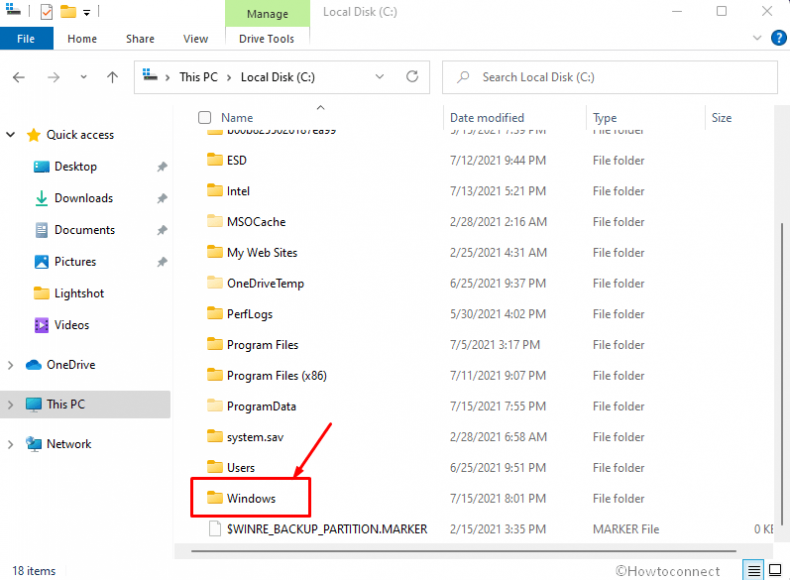
Task: Select the Windows folder icon
Action: point(215,498)
